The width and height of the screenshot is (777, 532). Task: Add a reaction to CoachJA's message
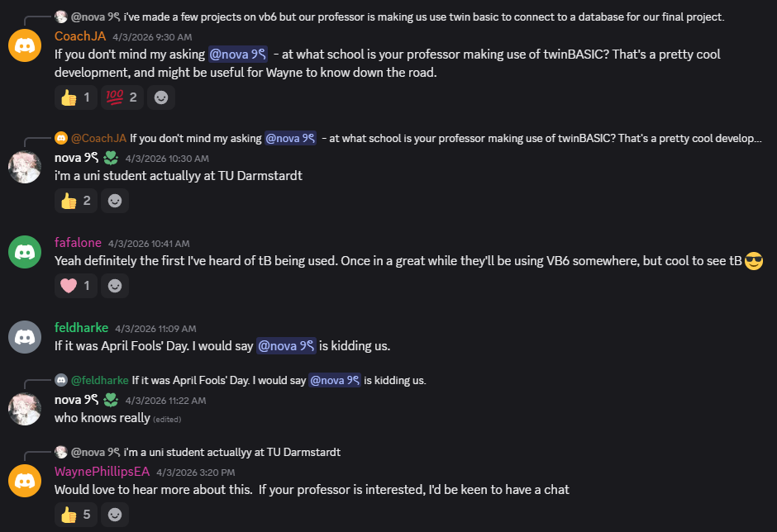pyautogui.click(x=161, y=97)
